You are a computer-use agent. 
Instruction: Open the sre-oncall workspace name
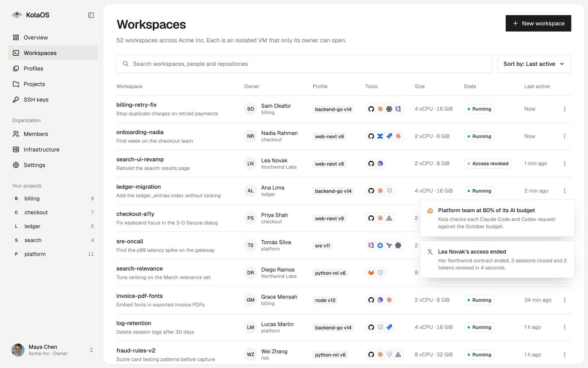click(130, 241)
